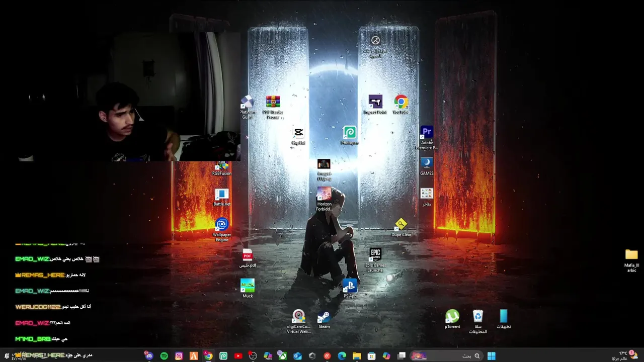The width and height of the screenshot is (644, 362).
Task: Select the PDF document on desktop
Action: tap(248, 258)
